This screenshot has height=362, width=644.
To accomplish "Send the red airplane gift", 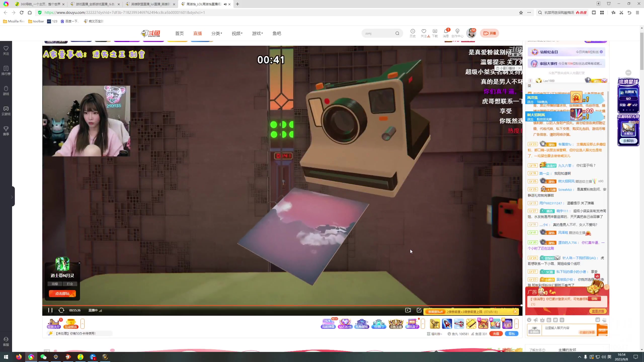I will tap(459, 324).
